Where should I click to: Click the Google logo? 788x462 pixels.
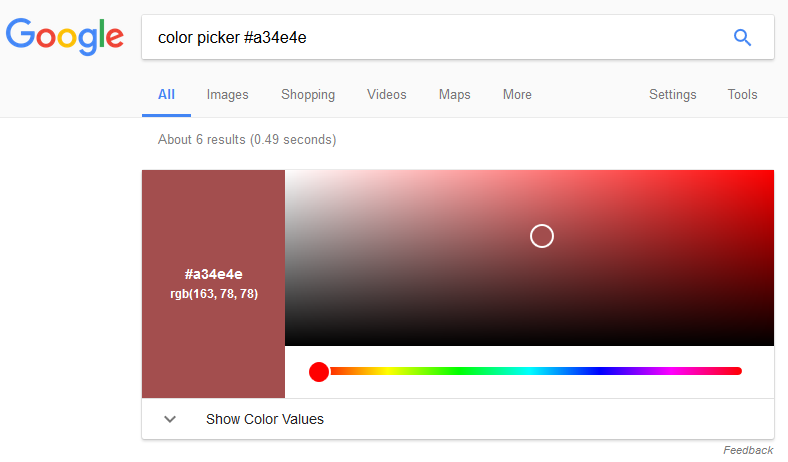click(x=65, y=37)
